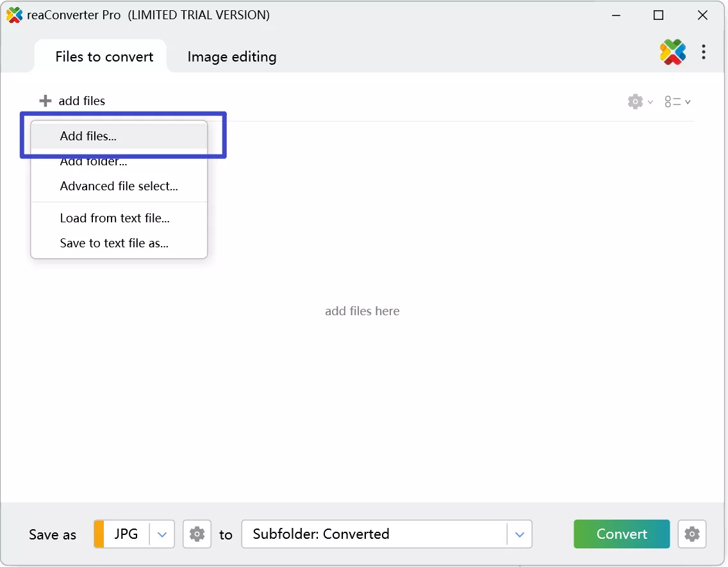Click the reaConverter logo in the top right
Viewport: 728px width, 567px height.
click(x=672, y=52)
